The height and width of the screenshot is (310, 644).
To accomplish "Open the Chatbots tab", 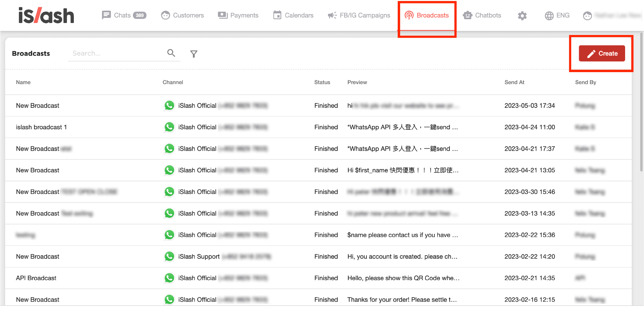I will (x=482, y=15).
